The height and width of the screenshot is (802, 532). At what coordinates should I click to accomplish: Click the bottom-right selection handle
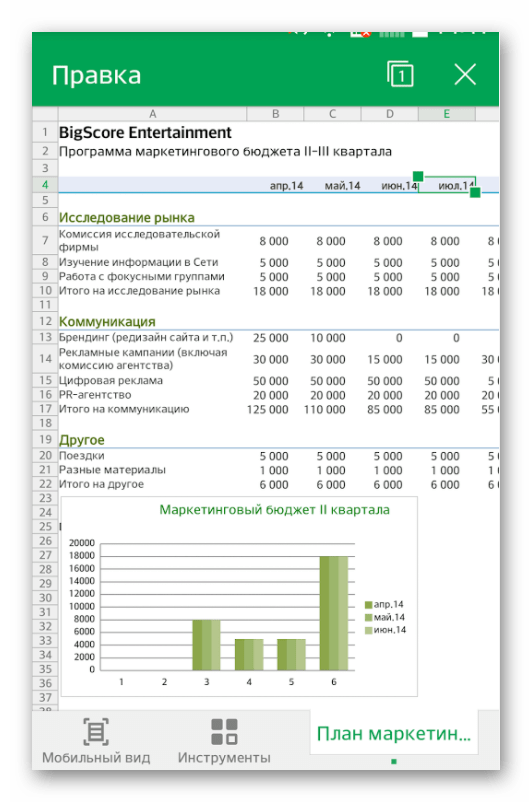coord(475,192)
